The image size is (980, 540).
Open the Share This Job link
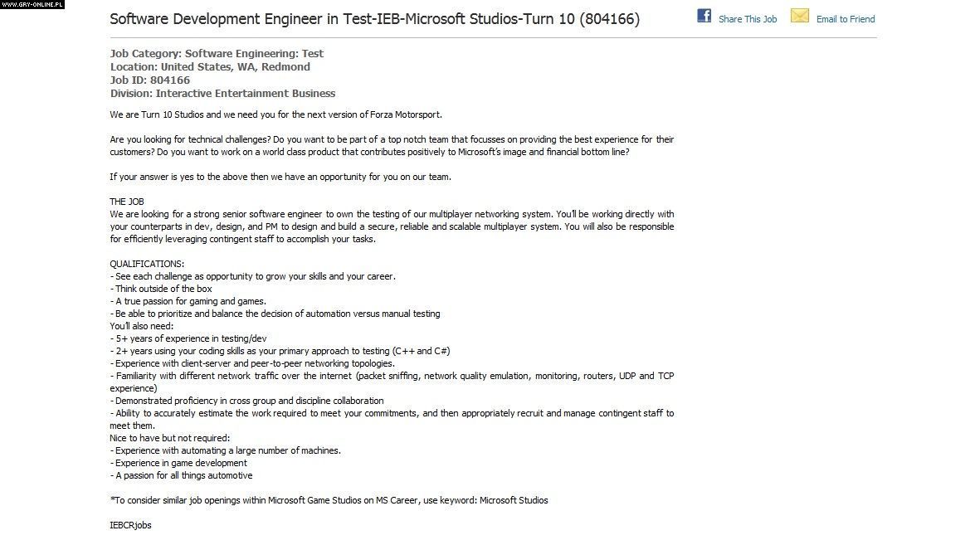[x=747, y=19]
